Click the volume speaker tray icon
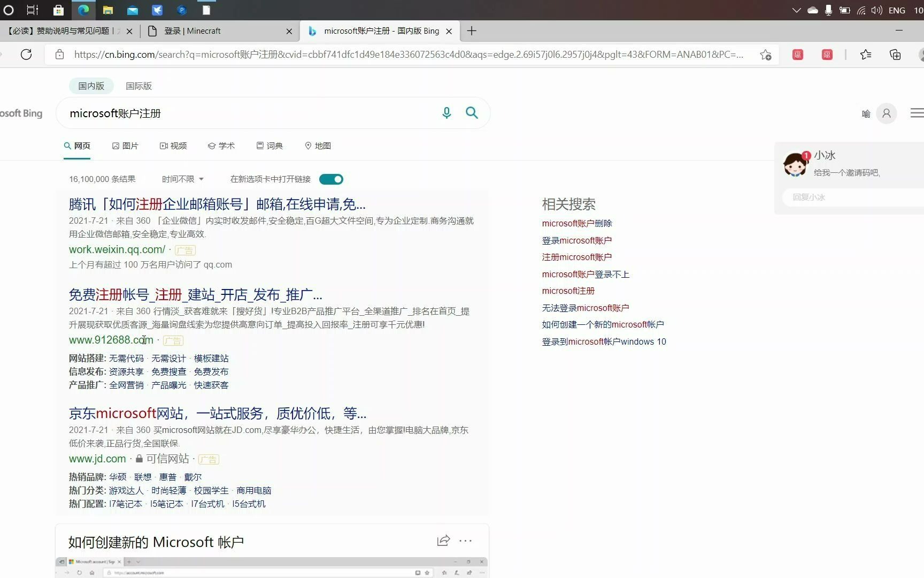Image resolution: width=924 pixels, height=578 pixels. point(876,10)
